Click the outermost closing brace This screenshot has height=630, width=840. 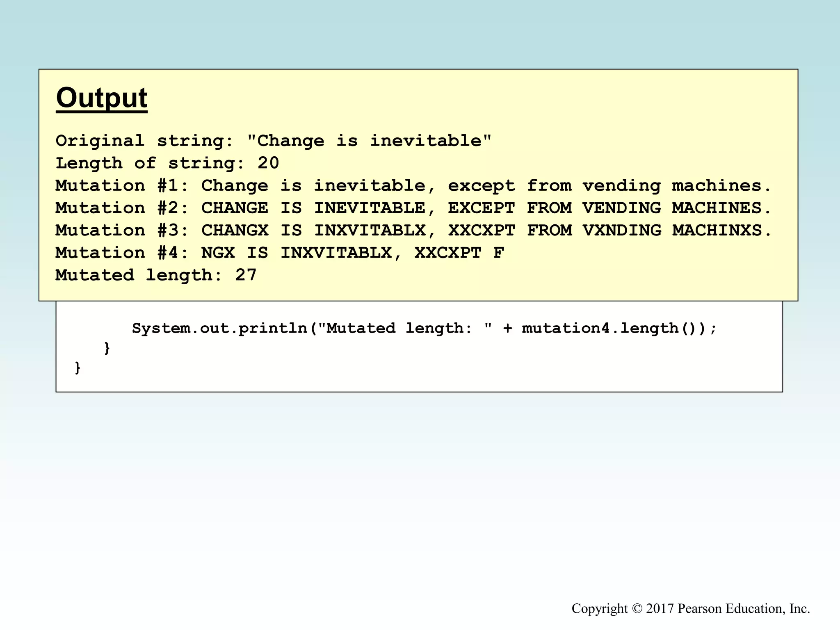[x=78, y=367]
